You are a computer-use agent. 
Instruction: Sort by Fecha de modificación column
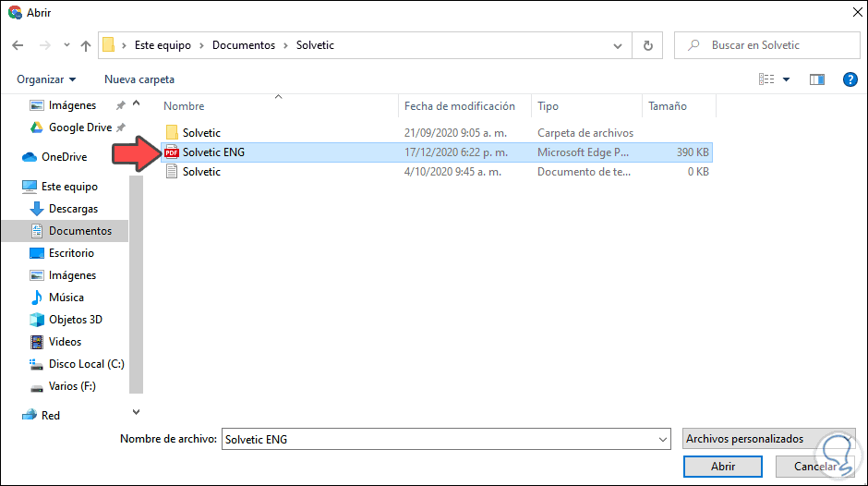click(459, 106)
